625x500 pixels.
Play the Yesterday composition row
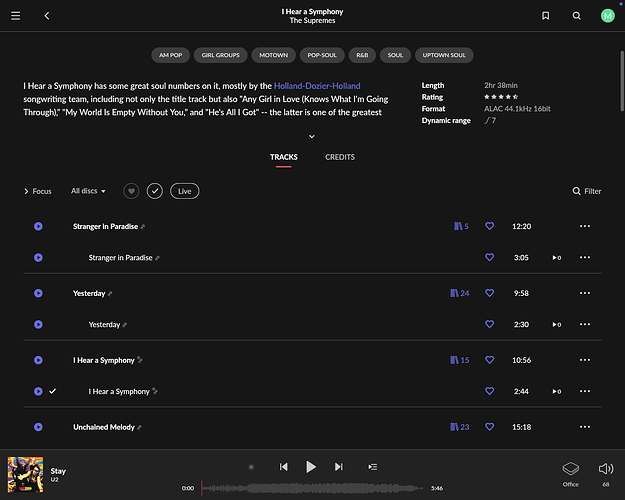coord(38,293)
